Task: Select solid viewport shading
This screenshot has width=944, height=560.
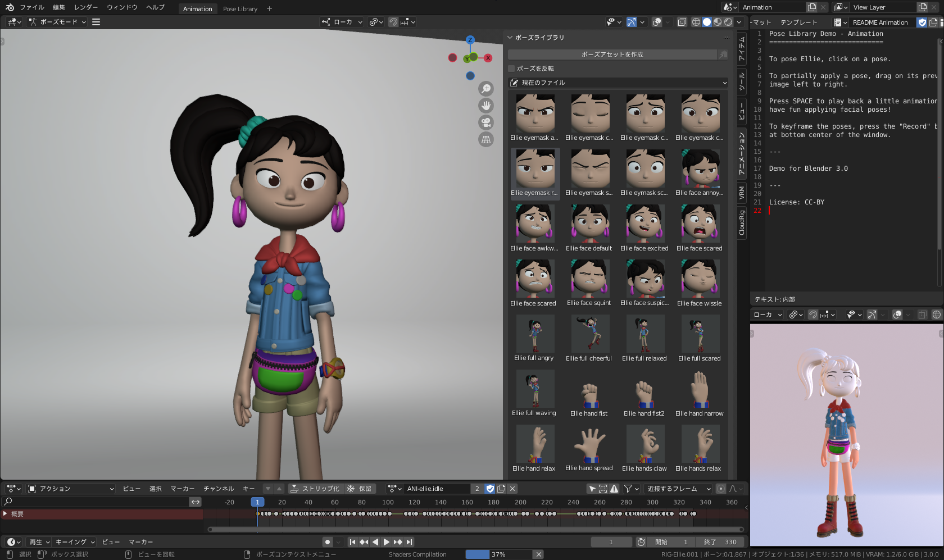Action: point(707,22)
